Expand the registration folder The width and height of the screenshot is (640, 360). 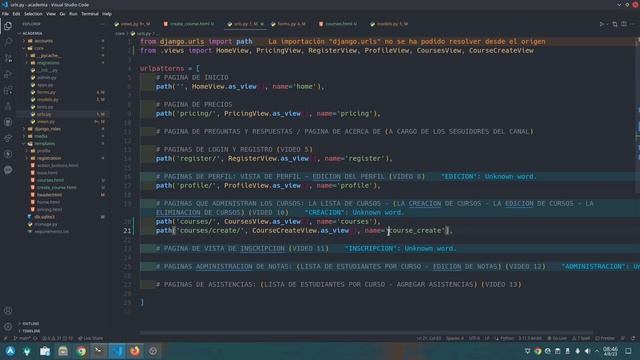49,158
